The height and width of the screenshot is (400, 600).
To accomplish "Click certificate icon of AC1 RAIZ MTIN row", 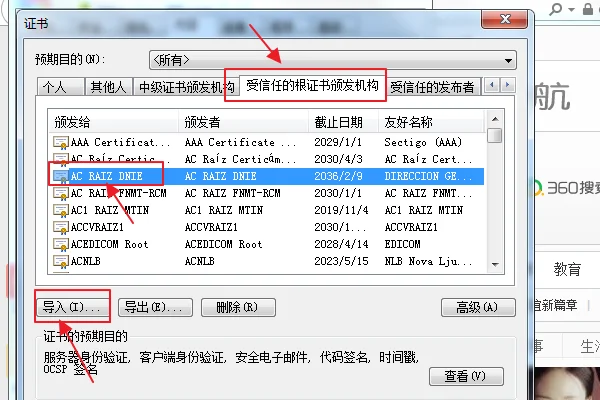I will (x=60, y=210).
